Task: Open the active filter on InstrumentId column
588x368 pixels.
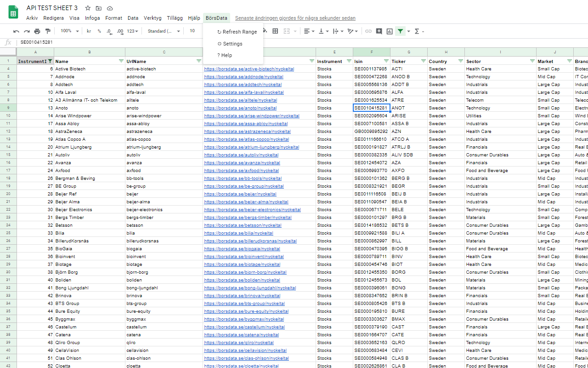Action: click(x=50, y=61)
